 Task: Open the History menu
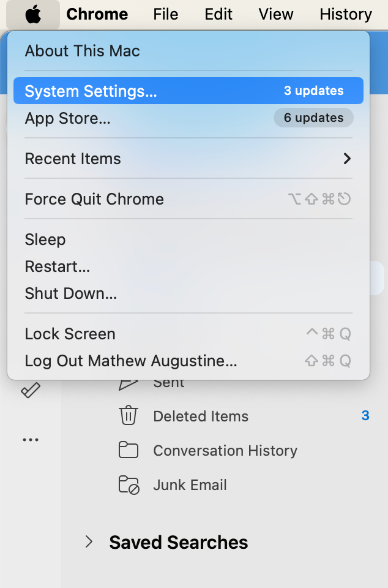coord(345,15)
